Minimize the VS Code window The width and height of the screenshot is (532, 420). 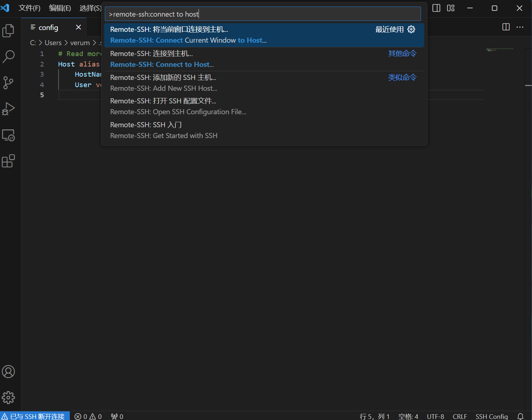[x=470, y=8]
